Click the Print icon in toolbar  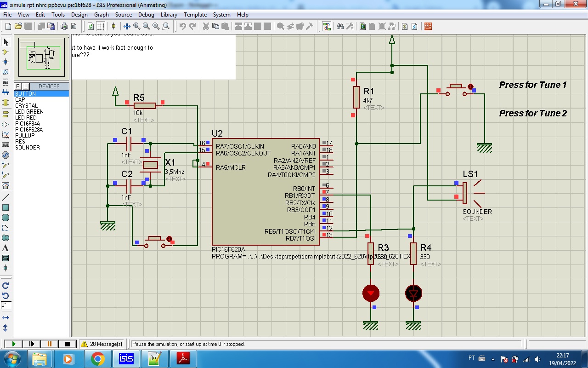point(64,26)
